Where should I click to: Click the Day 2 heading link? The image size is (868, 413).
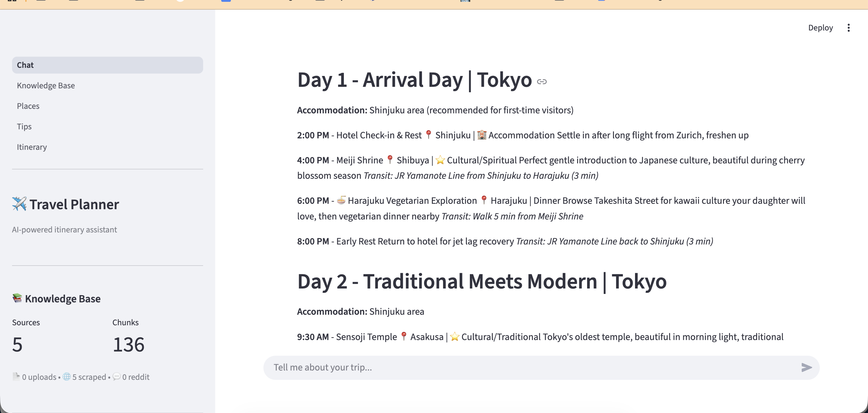pos(481,281)
